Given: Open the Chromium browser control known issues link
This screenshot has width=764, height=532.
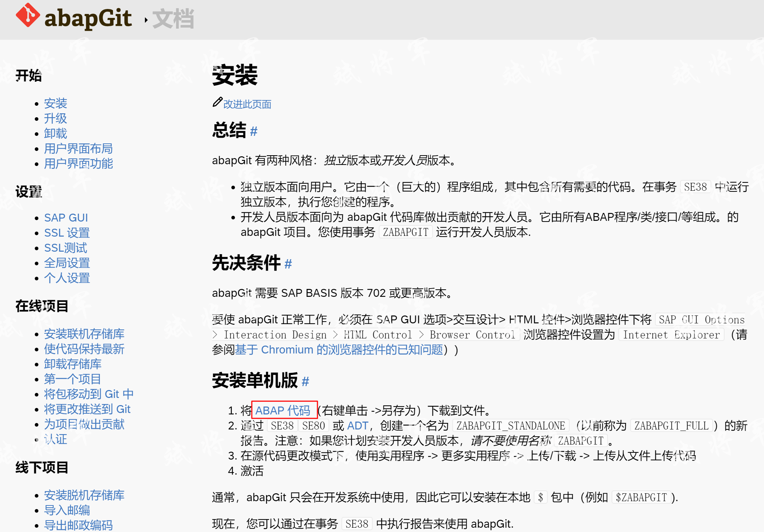Looking at the screenshot, I should point(339,350).
